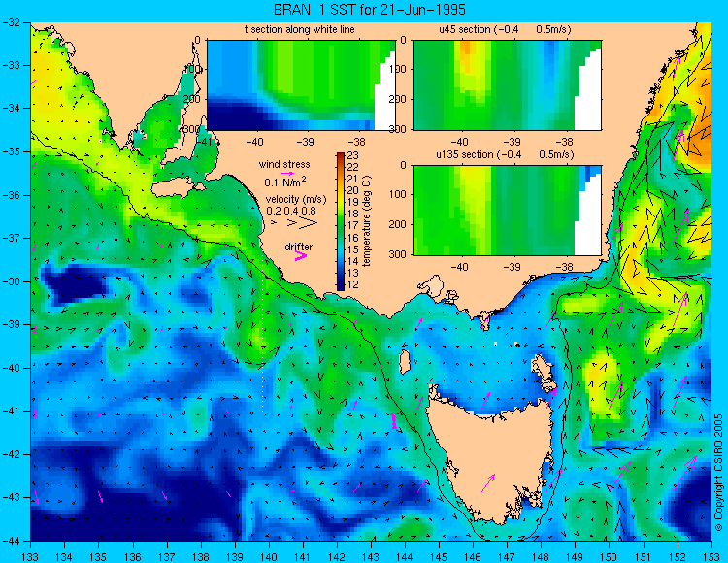Click longitude axis label 136

(132, 556)
